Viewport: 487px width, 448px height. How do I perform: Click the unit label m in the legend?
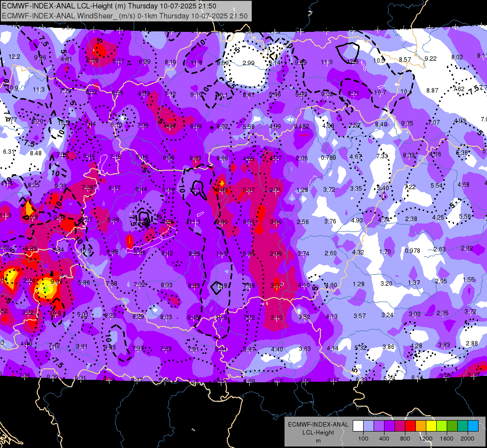(318, 441)
